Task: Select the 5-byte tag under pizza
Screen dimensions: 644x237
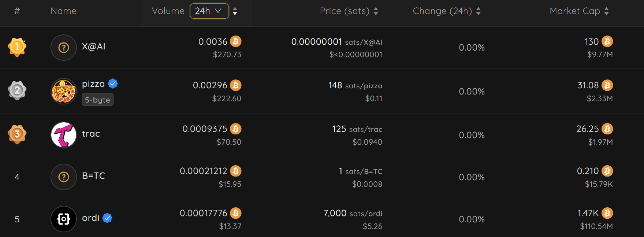Action: 98,100
